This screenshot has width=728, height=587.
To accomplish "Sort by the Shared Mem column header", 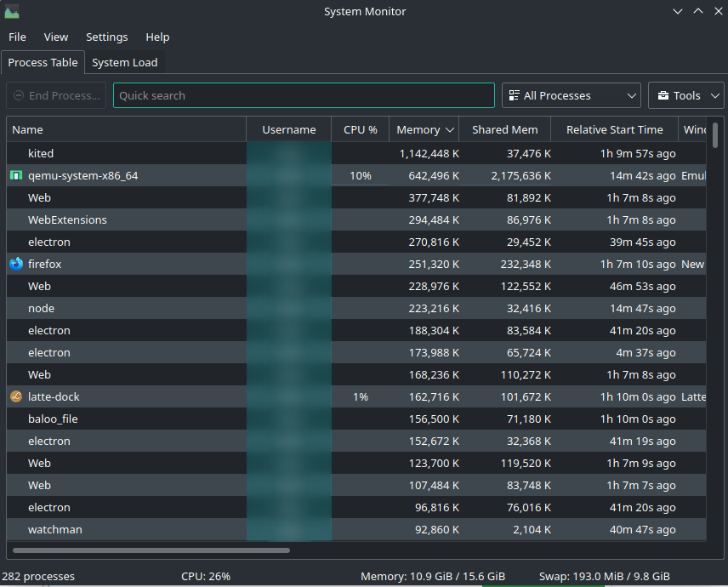I will click(504, 129).
